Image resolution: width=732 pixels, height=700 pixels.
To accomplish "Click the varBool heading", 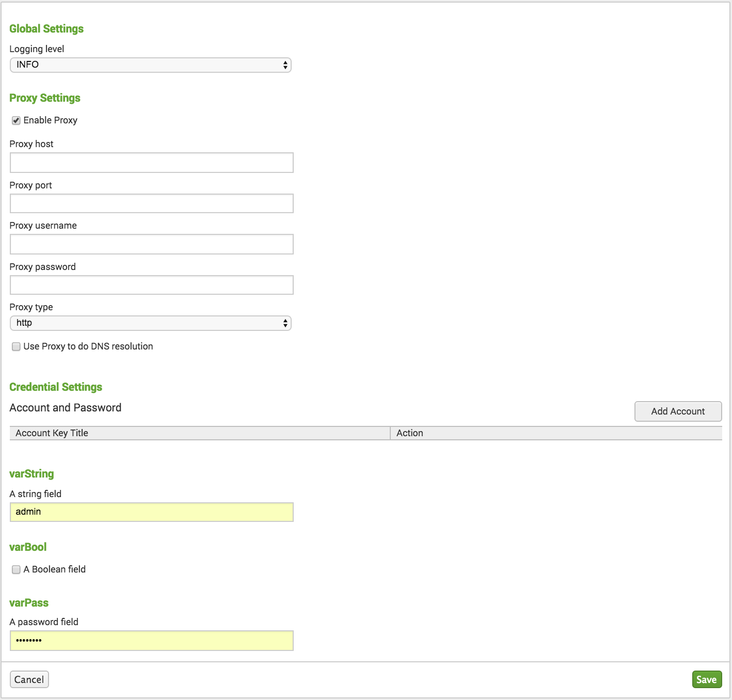I will click(28, 547).
